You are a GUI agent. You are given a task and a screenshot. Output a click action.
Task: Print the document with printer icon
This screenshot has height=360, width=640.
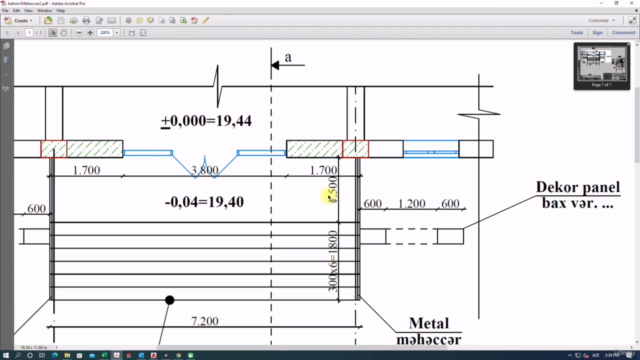tap(86, 20)
